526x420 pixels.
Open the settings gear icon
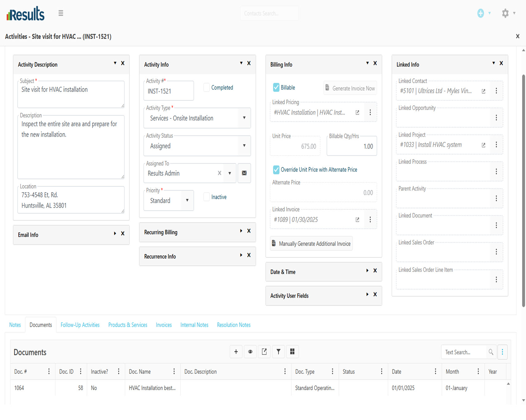(505, 13)
